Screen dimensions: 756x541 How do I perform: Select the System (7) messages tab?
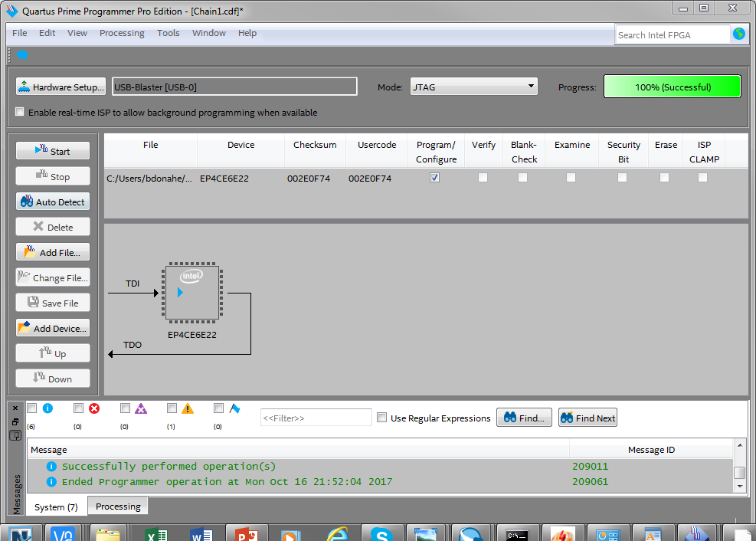(57, 507)
